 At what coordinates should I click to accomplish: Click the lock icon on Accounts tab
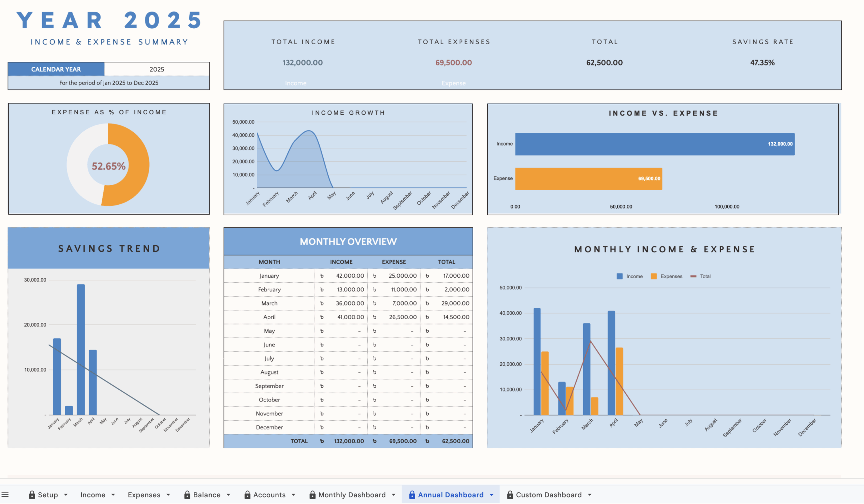(x=247, y=495)
